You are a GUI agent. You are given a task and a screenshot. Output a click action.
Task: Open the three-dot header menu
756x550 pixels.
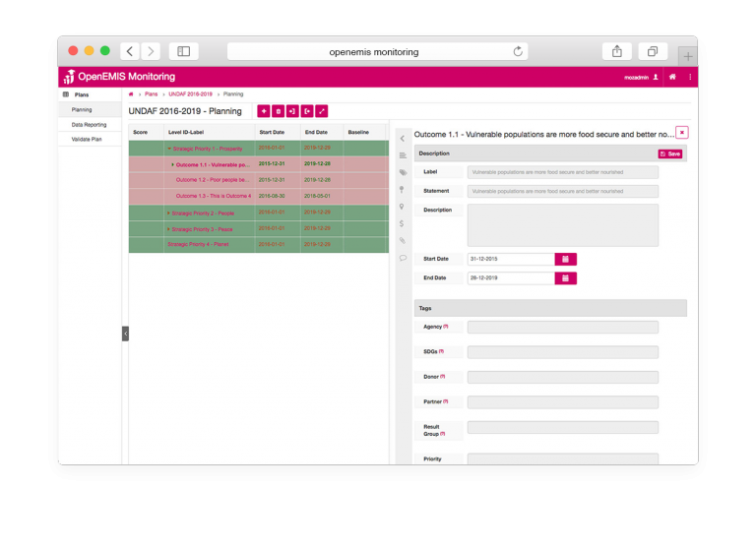(690, 77)
